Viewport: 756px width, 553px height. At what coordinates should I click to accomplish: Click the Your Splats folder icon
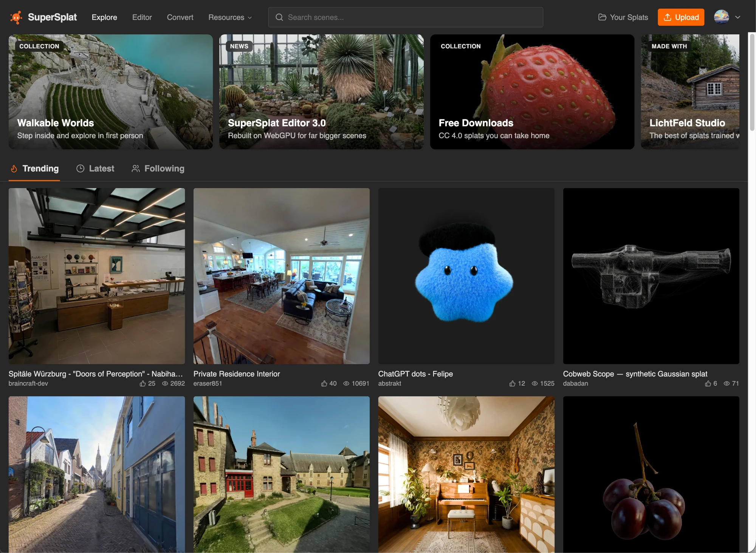point(602,17)
